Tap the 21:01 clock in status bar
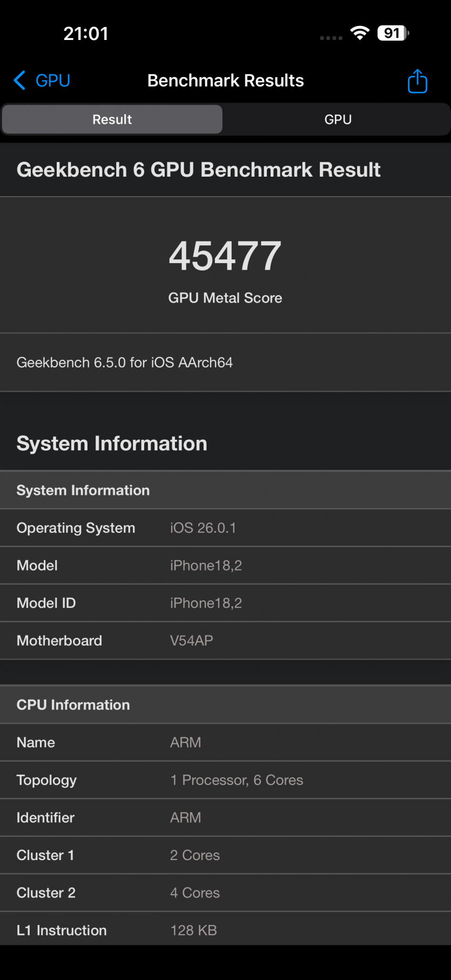Viewport: 451px width, 980px height. click(x=86, y=33)
